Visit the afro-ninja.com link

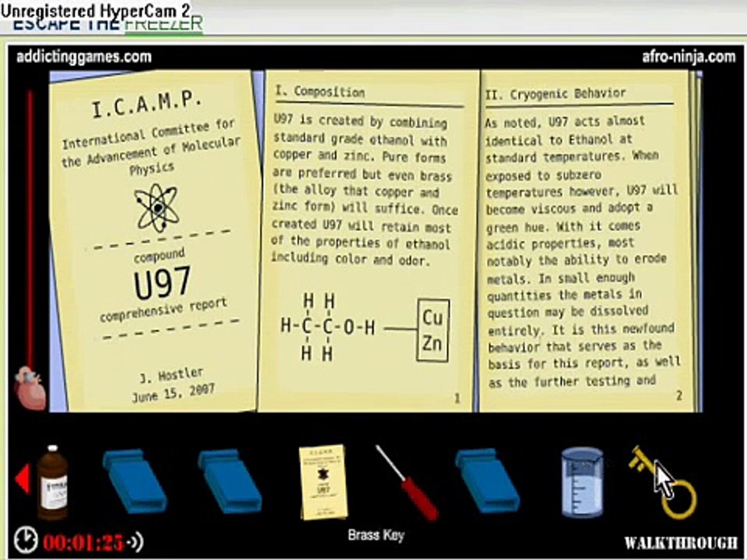pos(688,56)
